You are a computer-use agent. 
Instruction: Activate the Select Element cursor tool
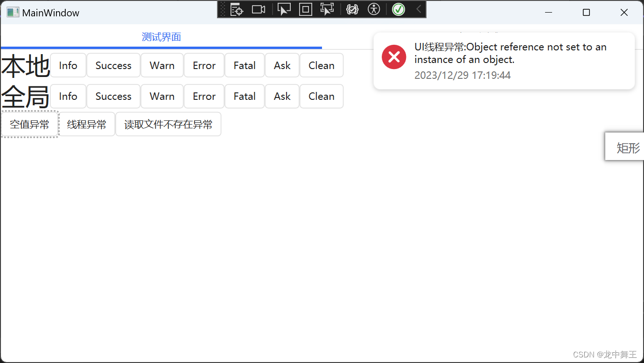coord(284,9)
